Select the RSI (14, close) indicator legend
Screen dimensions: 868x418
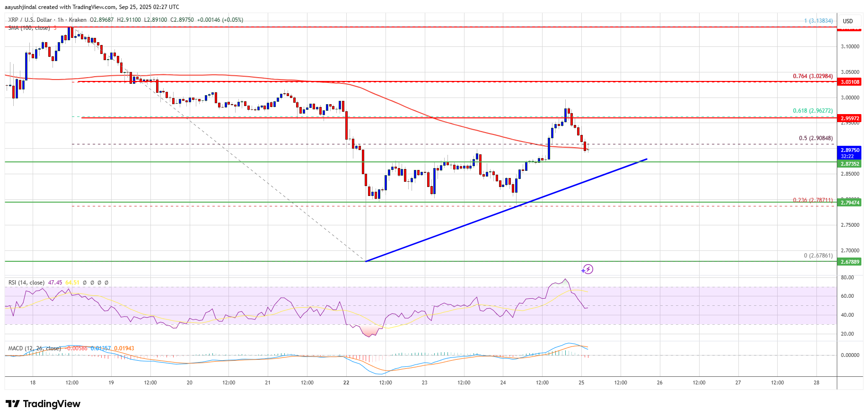(x=26, y=283)
